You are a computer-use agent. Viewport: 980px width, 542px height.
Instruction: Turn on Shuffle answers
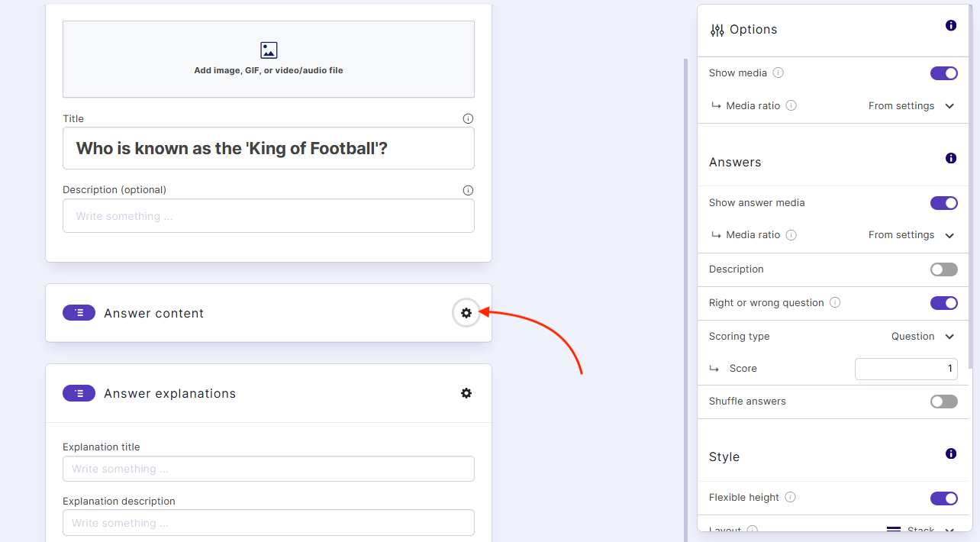(x=943, y=401)
